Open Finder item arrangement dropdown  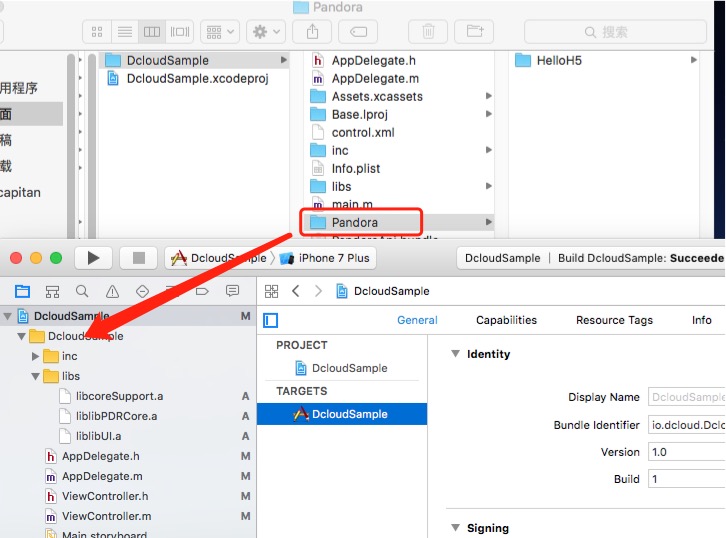tap(220, 32)
